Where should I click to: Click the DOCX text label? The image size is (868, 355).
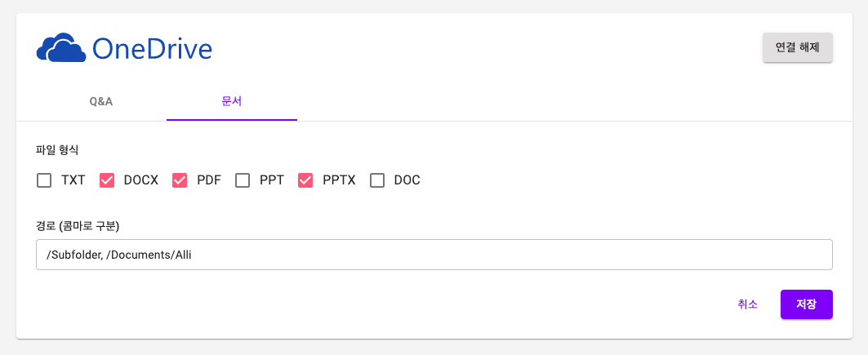point(141,180)
